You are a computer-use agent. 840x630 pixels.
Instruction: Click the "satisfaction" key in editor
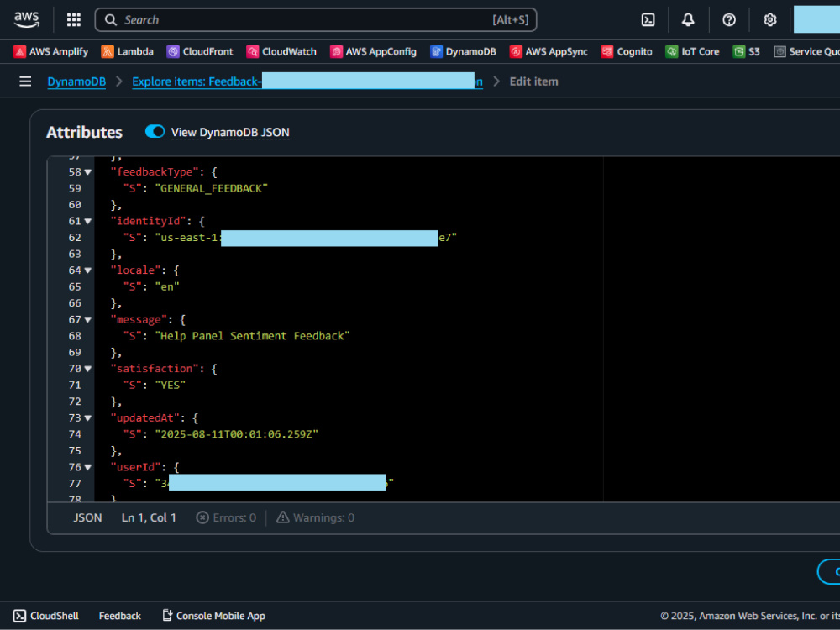(x=155, y=369)
